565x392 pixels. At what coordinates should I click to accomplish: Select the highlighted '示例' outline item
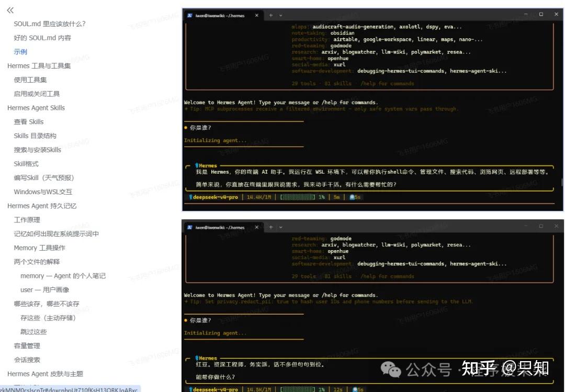pos(20,52)
